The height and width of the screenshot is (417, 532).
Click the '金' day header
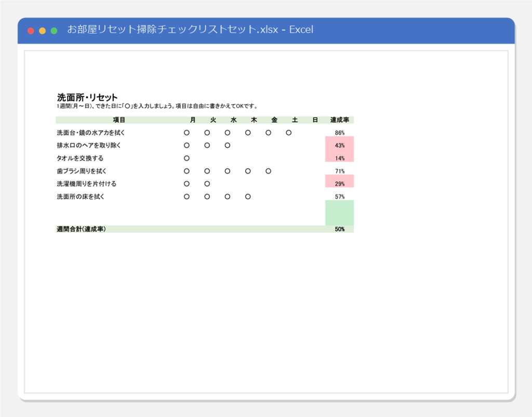[x=274, y=120]
